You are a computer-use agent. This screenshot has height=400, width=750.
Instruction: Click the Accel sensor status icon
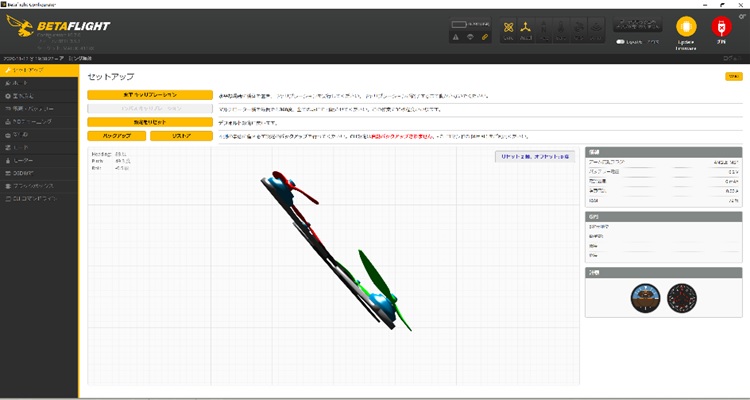526,30
